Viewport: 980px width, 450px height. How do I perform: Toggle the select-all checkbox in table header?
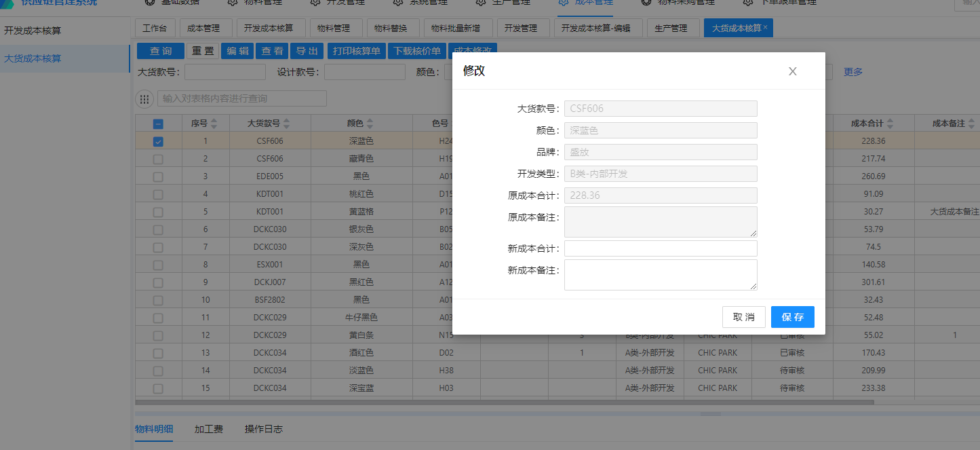tap(158, 124)
